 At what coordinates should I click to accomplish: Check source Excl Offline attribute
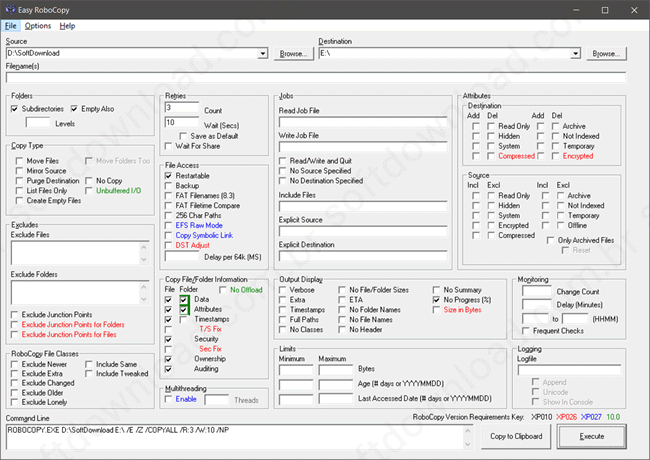(560, 225)
